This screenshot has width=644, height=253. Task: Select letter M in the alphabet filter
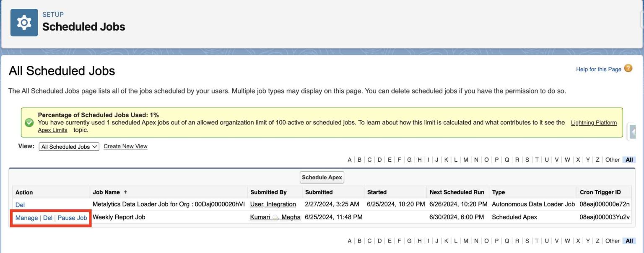pyautogui.click(x=465, y=160)
